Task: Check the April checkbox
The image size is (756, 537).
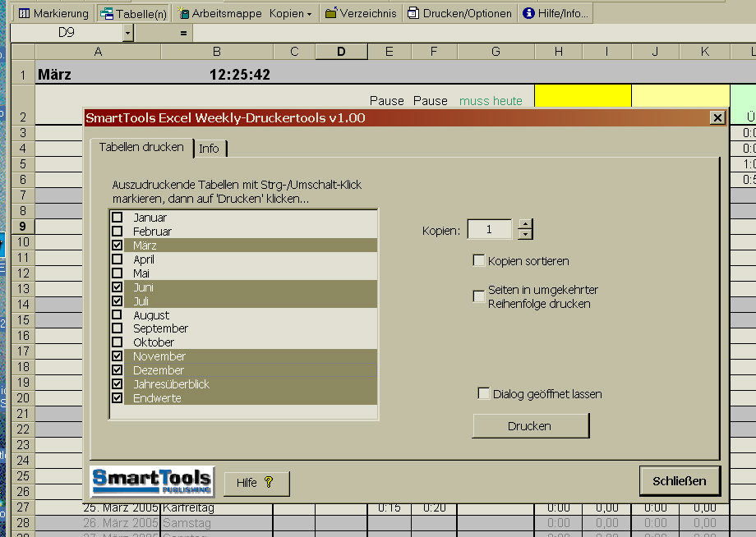Action: 118,259
